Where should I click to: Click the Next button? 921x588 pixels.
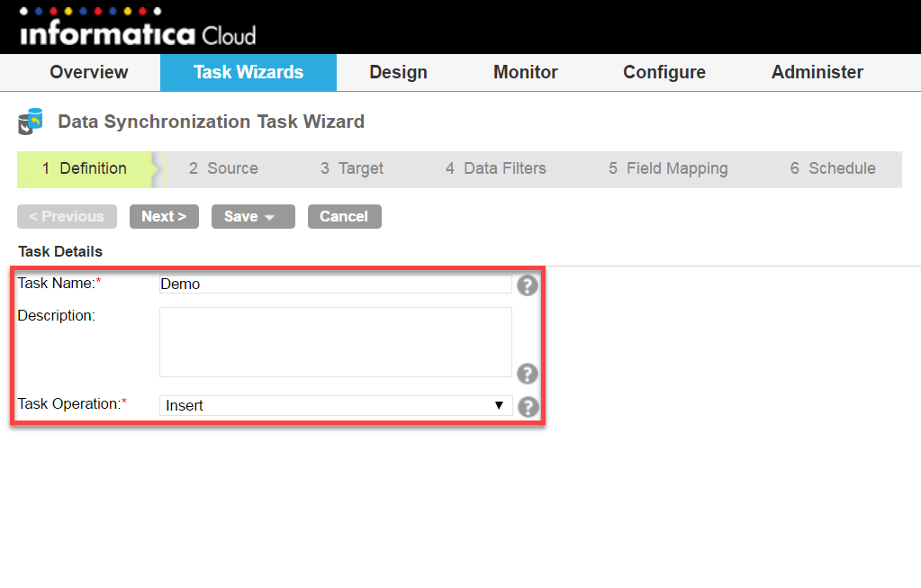click(164, 217)
